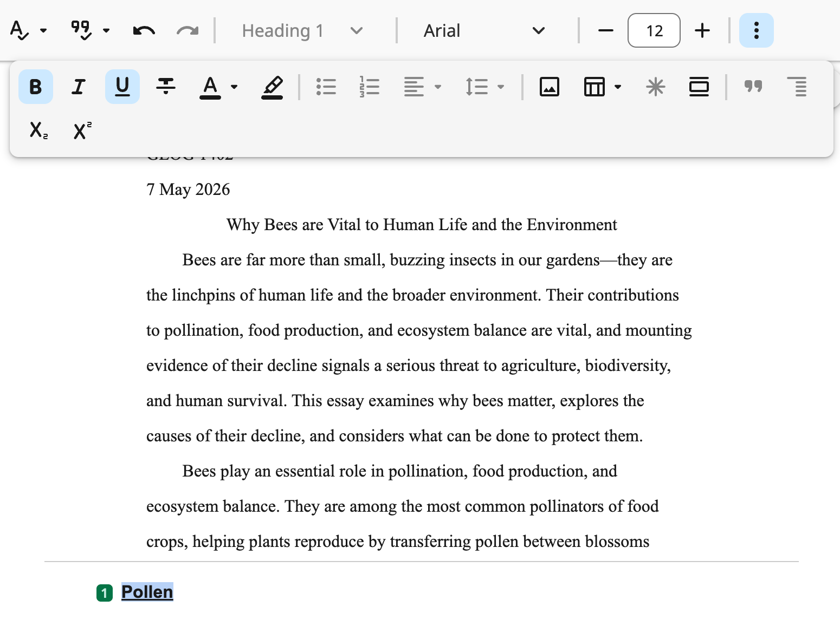Open the Heading 1 style dropdown

point(302,30)
